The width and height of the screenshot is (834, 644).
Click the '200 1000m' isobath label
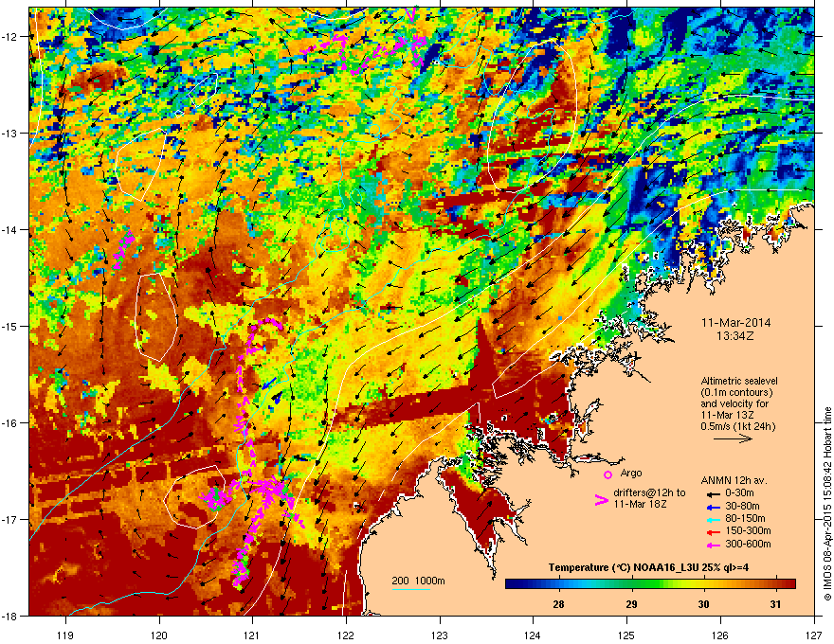point(418,581)
